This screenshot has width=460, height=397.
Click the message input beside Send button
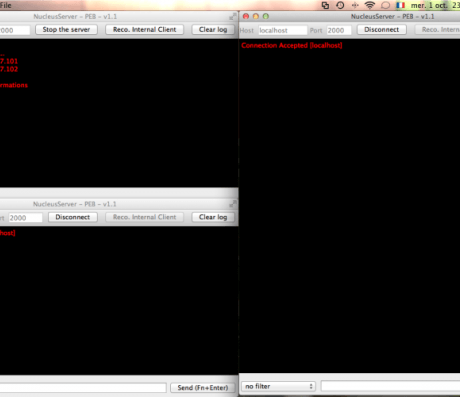(83, 388)
